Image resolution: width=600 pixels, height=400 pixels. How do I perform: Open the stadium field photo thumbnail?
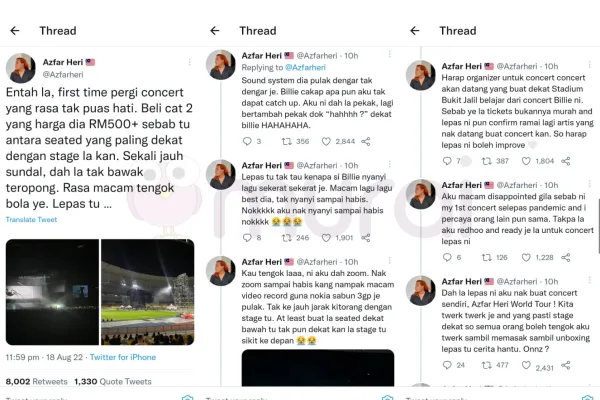pyautogui.click(x=147, y=292)
